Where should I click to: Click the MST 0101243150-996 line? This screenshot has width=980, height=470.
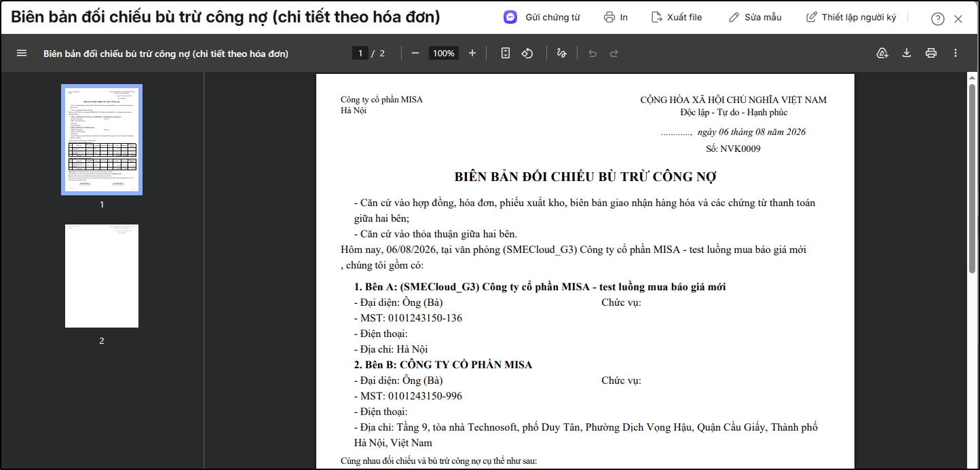pyautogui.click(x=408, y=396)
